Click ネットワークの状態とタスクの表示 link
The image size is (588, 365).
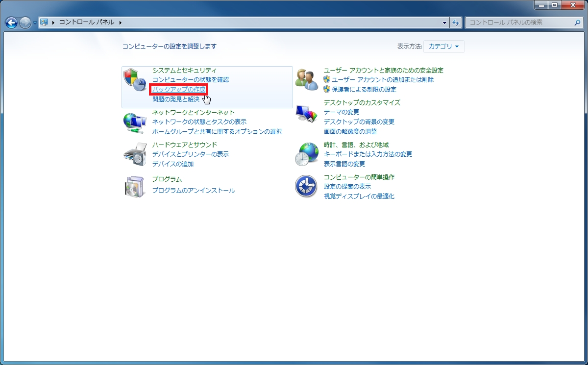coord(199,122)
